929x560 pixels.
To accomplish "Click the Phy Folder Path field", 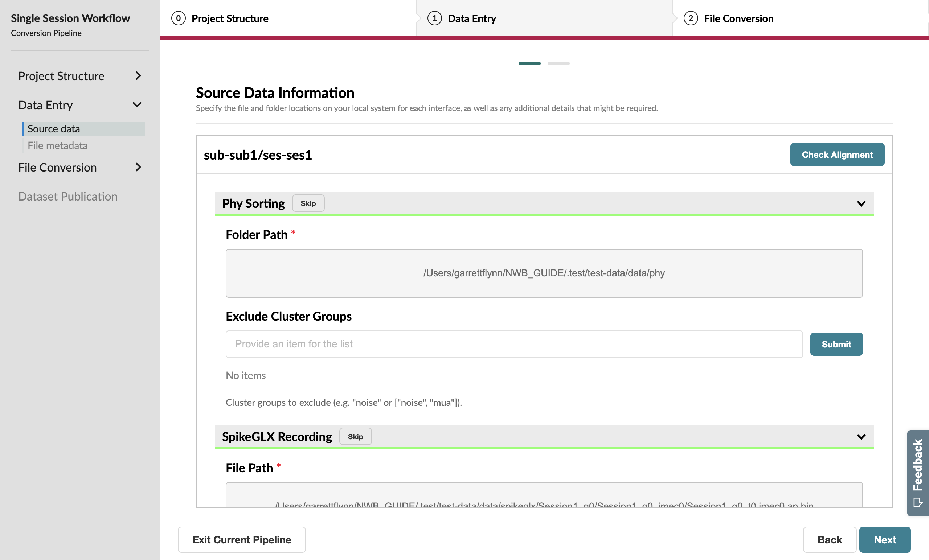I will click(x=544, y=273).
